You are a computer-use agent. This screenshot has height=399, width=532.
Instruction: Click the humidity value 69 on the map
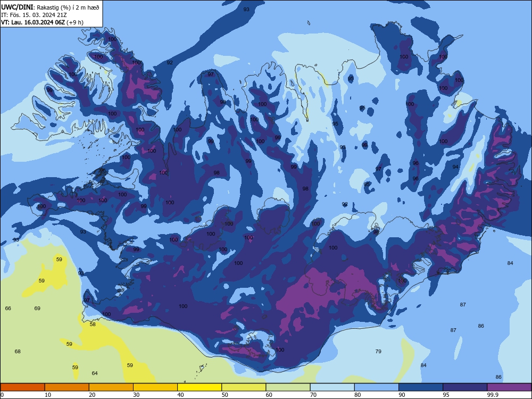click(x=37, y=309)
